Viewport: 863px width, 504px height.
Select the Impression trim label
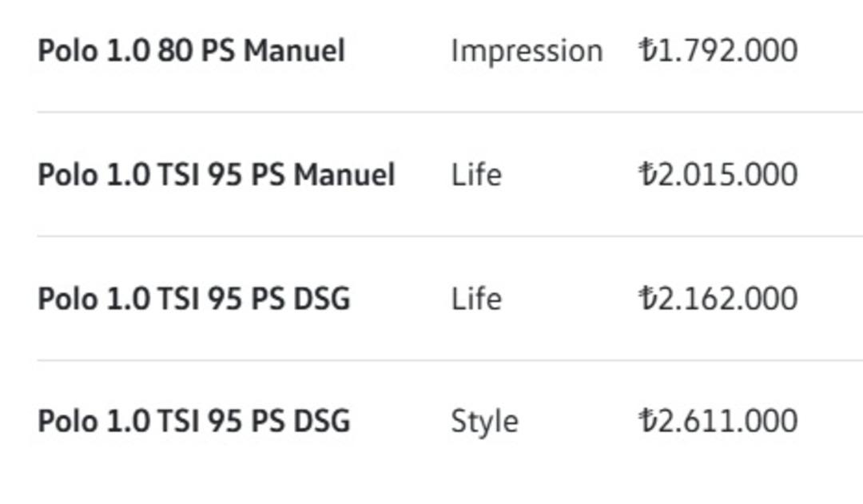point(527,51)
